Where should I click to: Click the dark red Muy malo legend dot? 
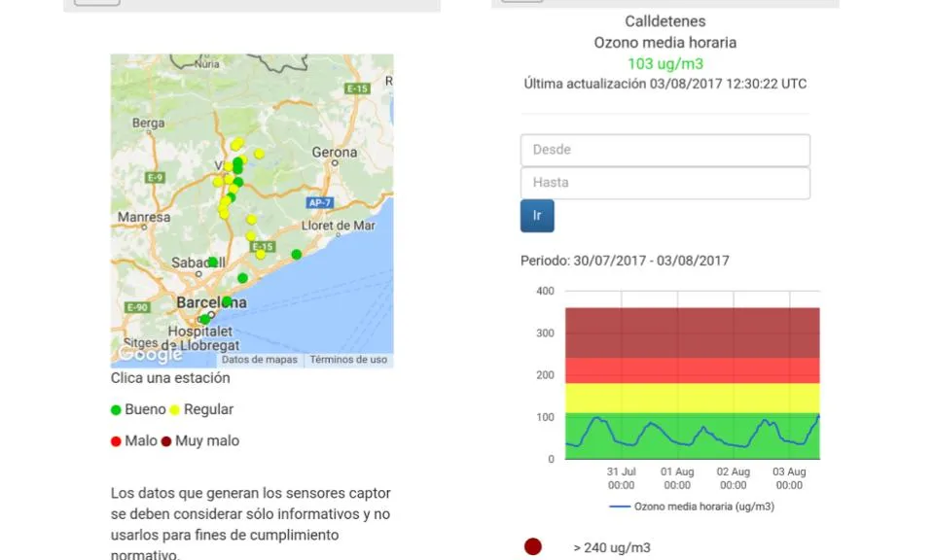point(166,441)
